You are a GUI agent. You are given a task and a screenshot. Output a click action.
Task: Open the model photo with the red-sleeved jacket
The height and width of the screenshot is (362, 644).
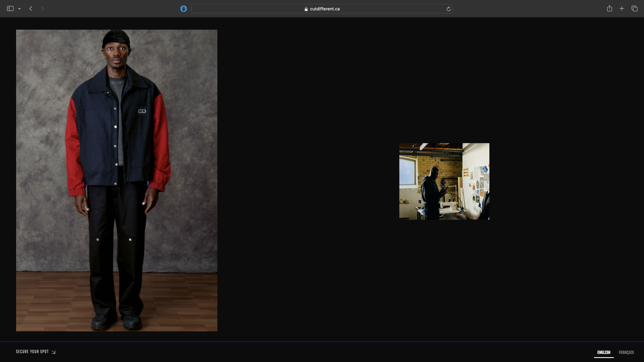pos(117,180)
